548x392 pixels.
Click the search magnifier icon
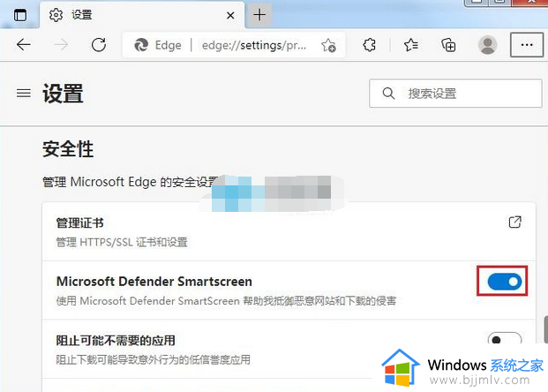coord(388,94)
